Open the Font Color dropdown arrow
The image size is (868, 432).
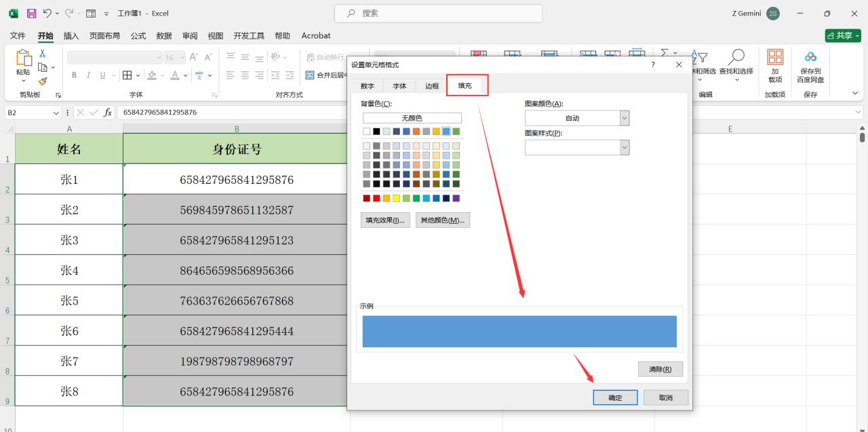pyautogui.click(x=185, y=75)
